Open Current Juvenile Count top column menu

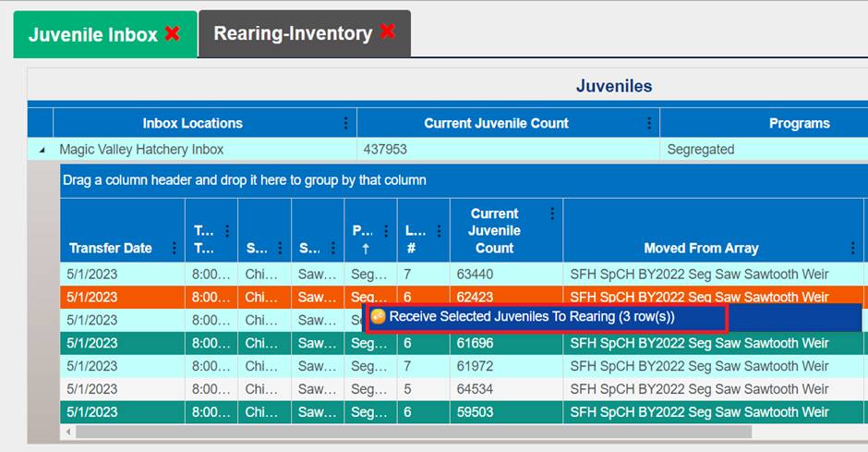[x=649, y=123]
